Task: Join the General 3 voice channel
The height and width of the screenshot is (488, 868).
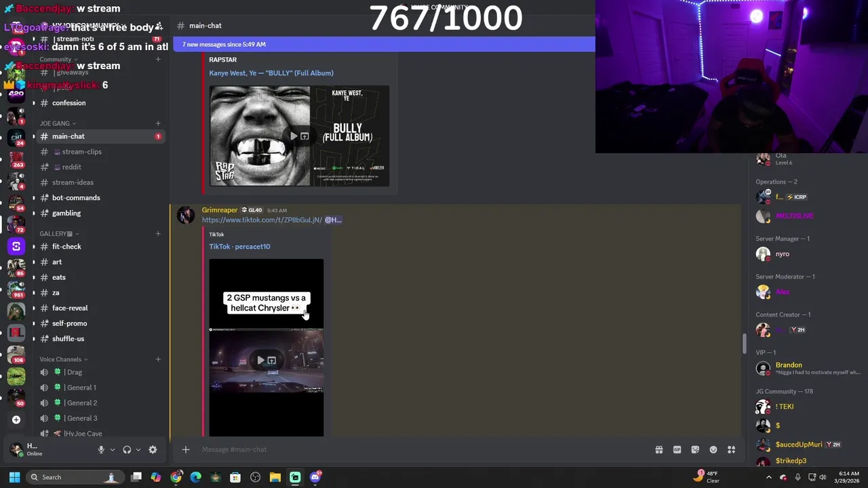Action: click(99, 418)
